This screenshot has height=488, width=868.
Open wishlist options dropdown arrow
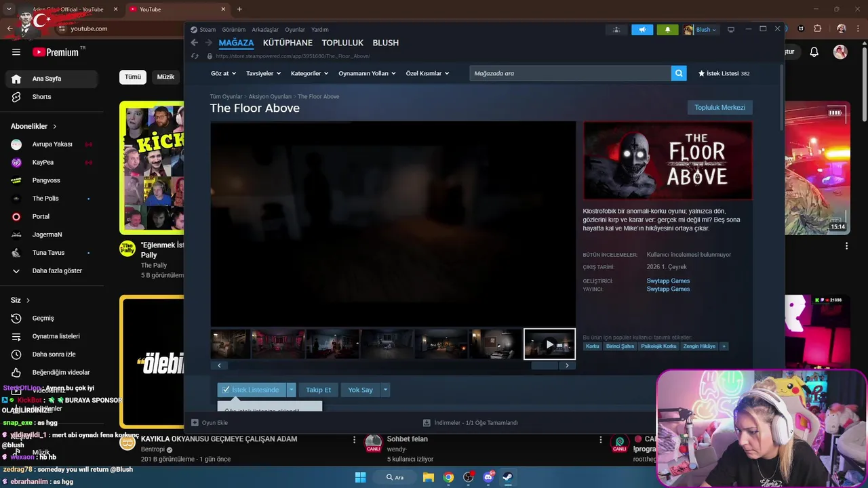[x=291, y=390]
